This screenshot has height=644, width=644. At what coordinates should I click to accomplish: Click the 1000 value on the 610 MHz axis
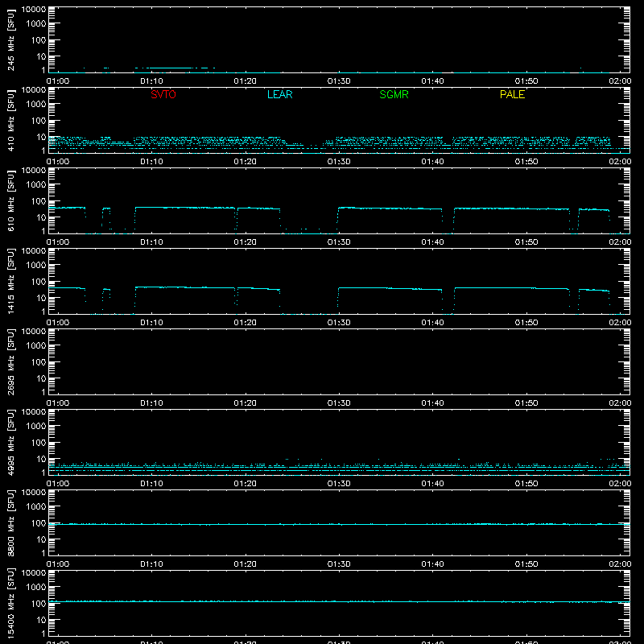36,185
